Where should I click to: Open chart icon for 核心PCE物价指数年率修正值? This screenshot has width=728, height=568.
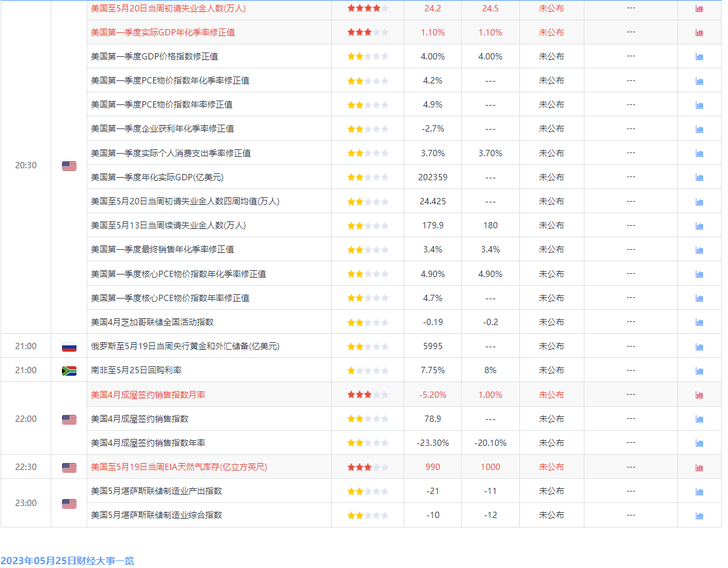(x=699, y=298)
